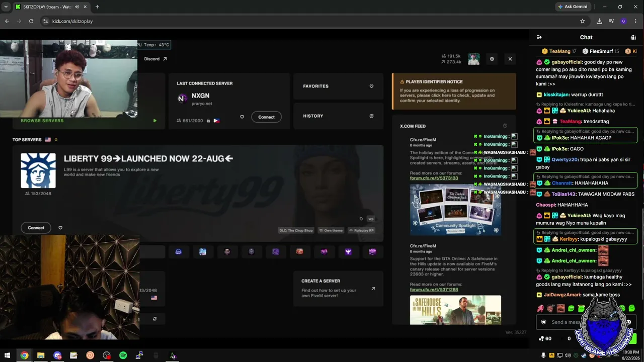Open a new browser tab
644x362 pixels.
pyautogui.click(x=97, y=7)
